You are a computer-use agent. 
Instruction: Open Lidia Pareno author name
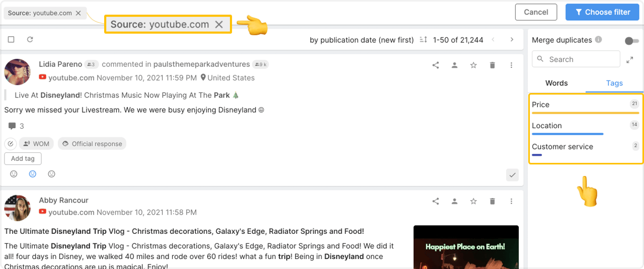60,64
